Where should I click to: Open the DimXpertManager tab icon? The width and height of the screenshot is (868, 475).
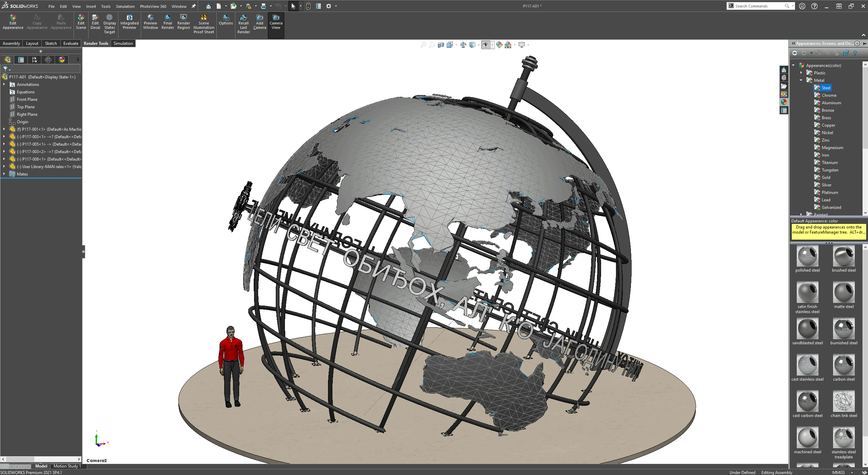[x=48, y=60]
